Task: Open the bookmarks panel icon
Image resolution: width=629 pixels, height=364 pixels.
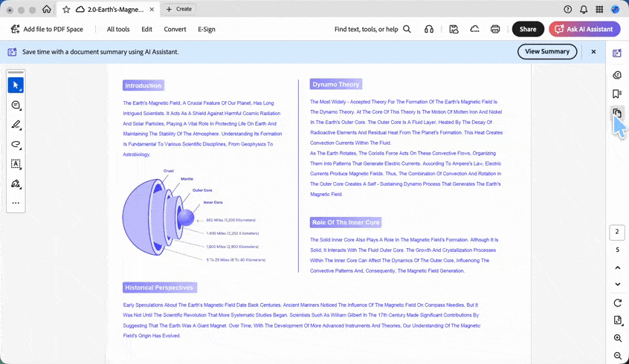Action: [617, 94]
